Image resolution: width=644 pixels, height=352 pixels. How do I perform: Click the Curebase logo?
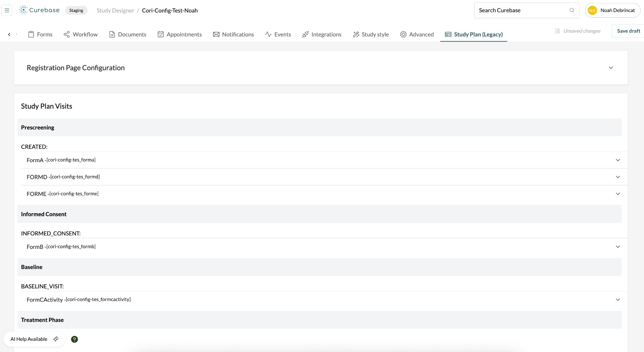pyautogui.click(x=39, y=10)
